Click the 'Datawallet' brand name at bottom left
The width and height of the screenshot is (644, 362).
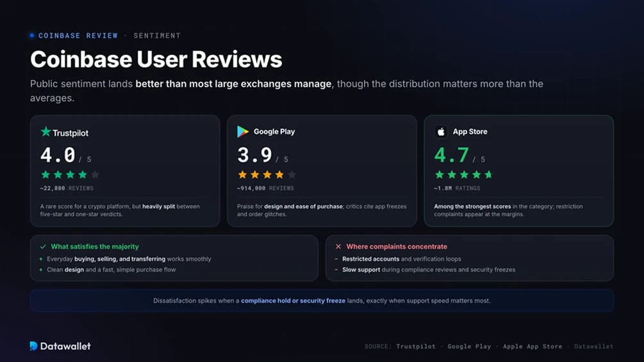pos(65,346)
